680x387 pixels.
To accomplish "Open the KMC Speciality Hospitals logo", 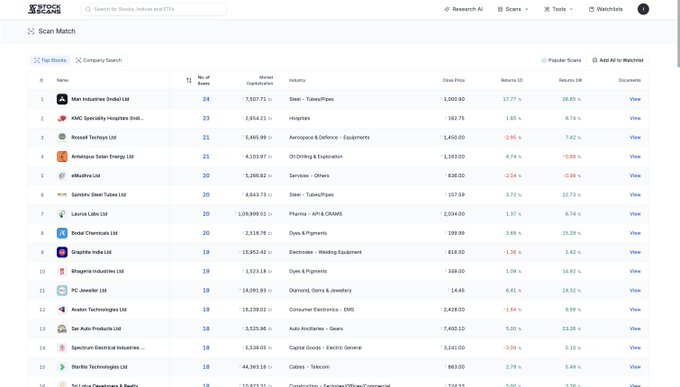I will [62, 118].
